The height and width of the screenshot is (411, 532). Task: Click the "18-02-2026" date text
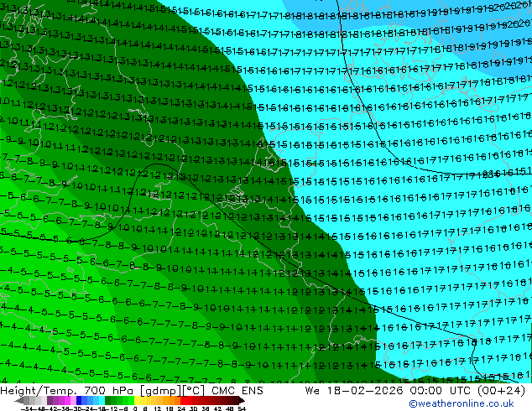point(365,391)
